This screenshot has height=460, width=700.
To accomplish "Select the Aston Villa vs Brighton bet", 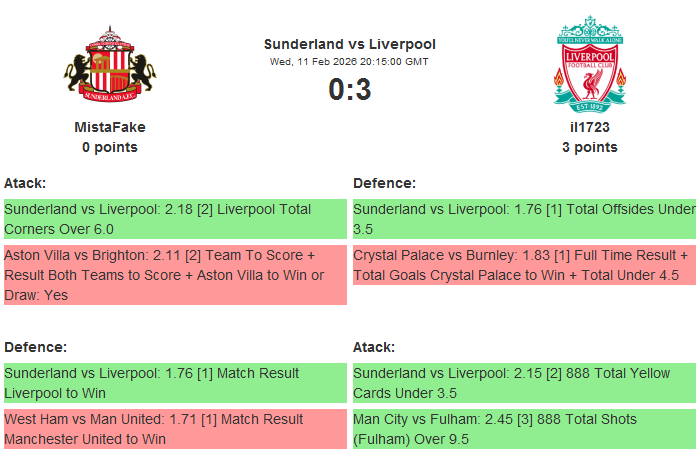I will coord(175,275).
